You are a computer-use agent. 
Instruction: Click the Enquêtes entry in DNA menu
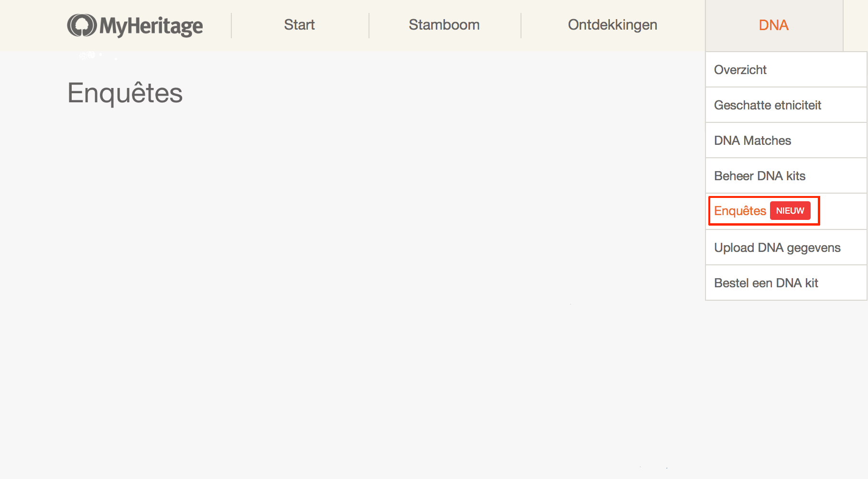(740, 211)
